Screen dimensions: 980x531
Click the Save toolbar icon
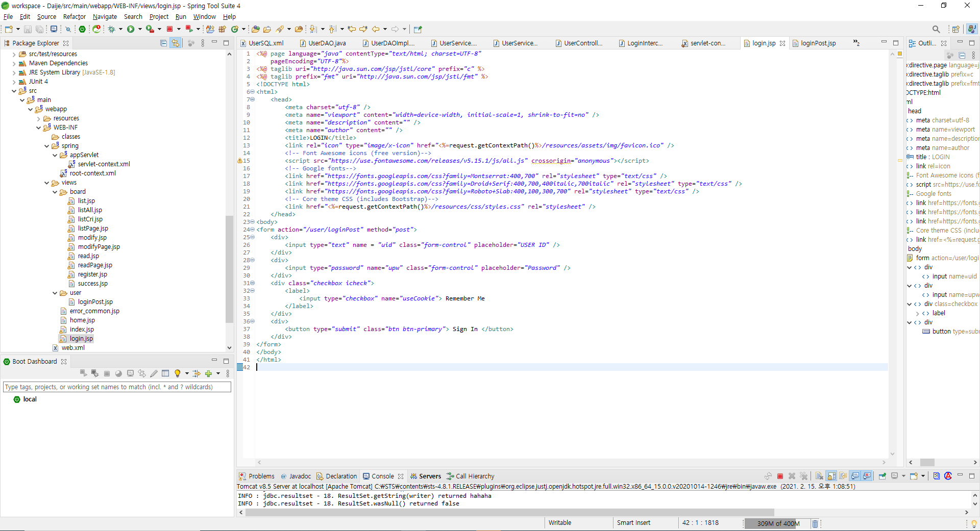28,29
